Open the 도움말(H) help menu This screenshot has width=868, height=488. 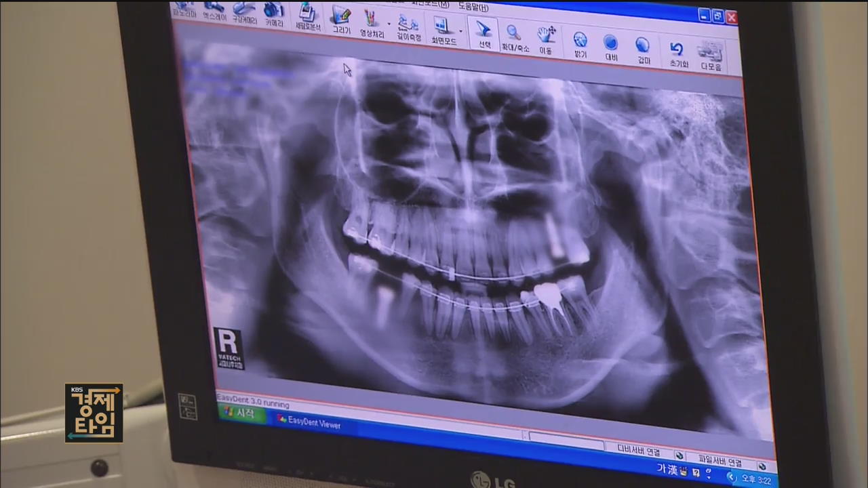[473, 6]
